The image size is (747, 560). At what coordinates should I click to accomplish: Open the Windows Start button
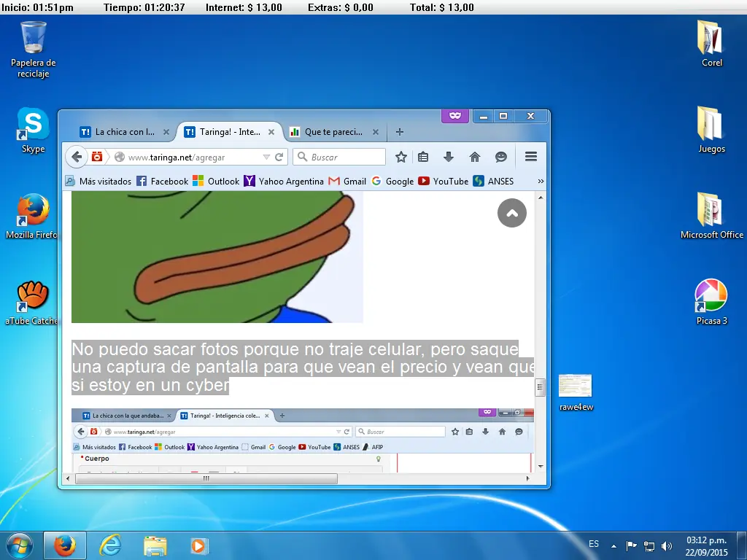pos(20,545)
